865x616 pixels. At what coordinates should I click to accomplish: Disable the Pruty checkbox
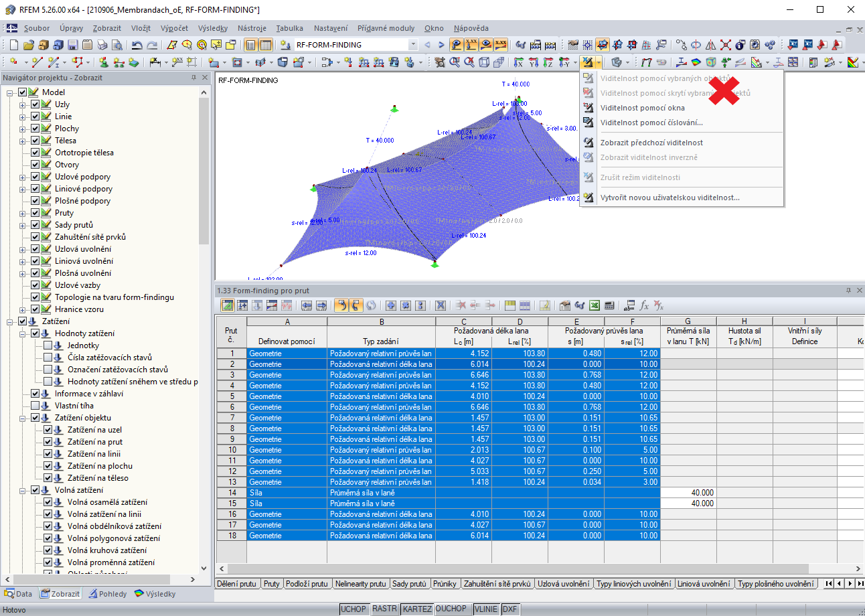click(35, 213)
